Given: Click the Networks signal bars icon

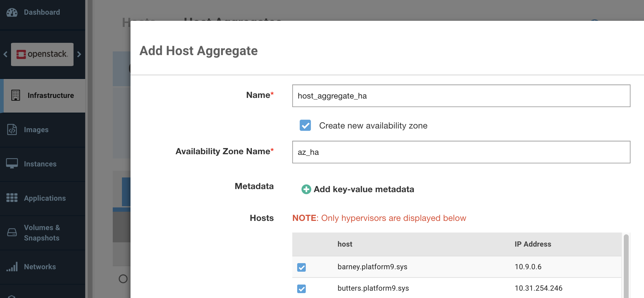Looking at the screenshot, I should [12, 267].
